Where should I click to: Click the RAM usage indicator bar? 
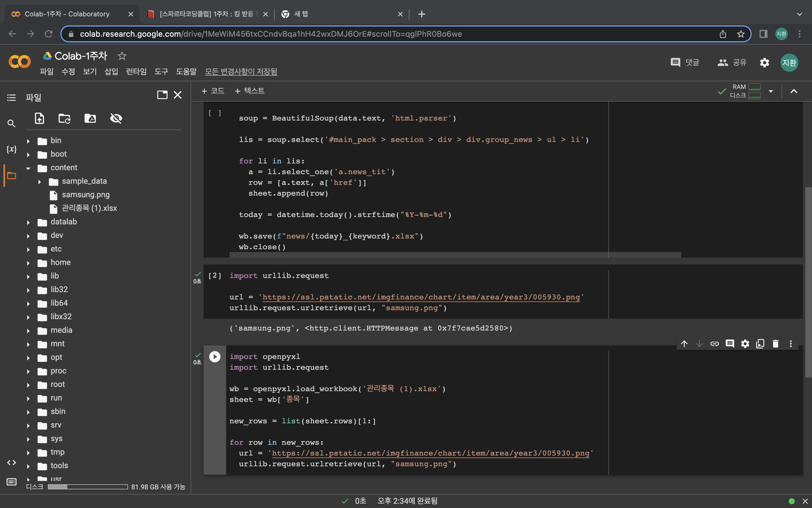[754, 87]
